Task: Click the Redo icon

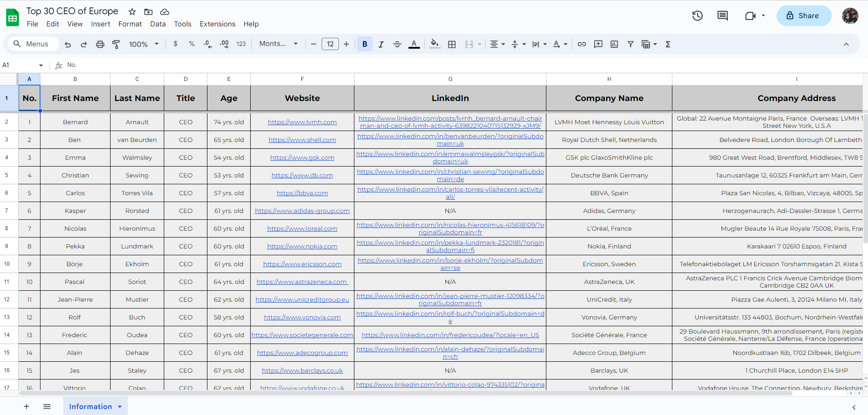Action: point(84,44)
